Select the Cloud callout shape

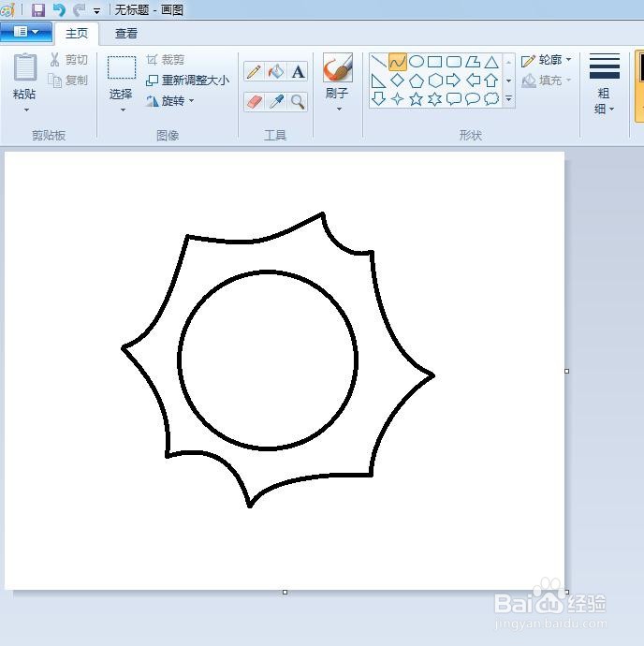coord(491,99)
